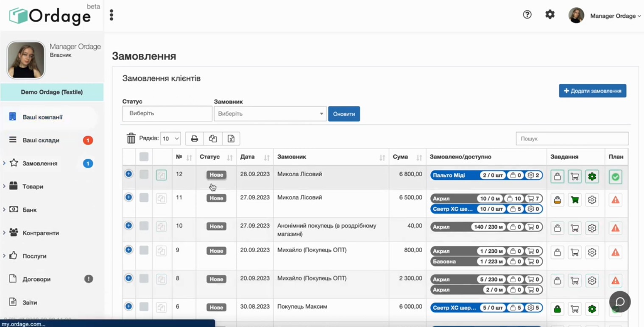Click the Додати замовлення button

click(592, 91)
